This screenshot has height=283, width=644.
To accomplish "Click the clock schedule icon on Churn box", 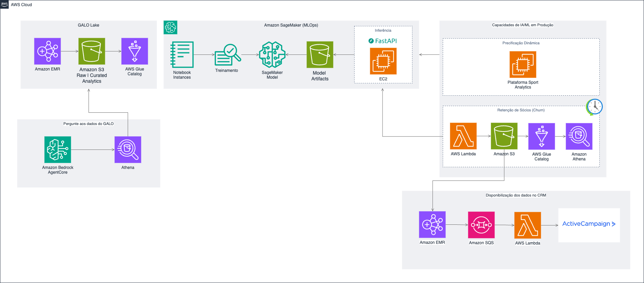I will click(594, 107).
